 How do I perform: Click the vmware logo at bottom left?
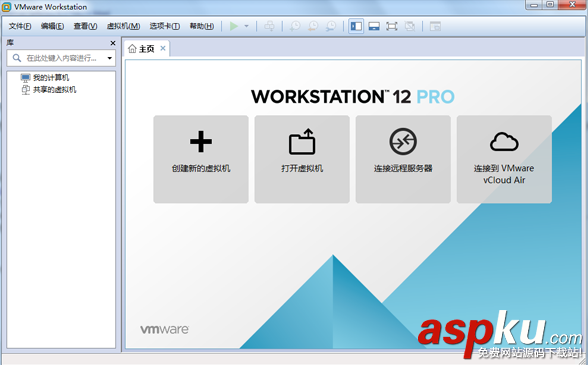tap(165, 329)
